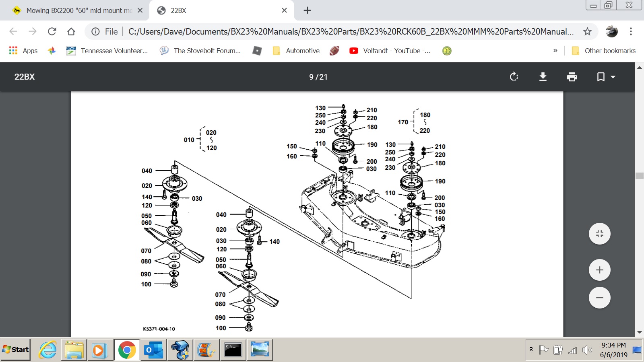Image resolution: width=644 pixels, height=362 pixels.
Task: Reload the current page
Action: (x=52, y=31)
